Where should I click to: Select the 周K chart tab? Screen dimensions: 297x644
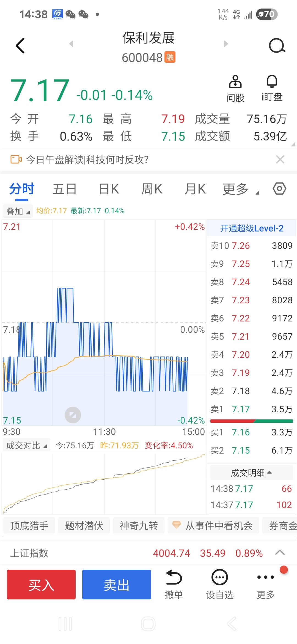(152, 189)
